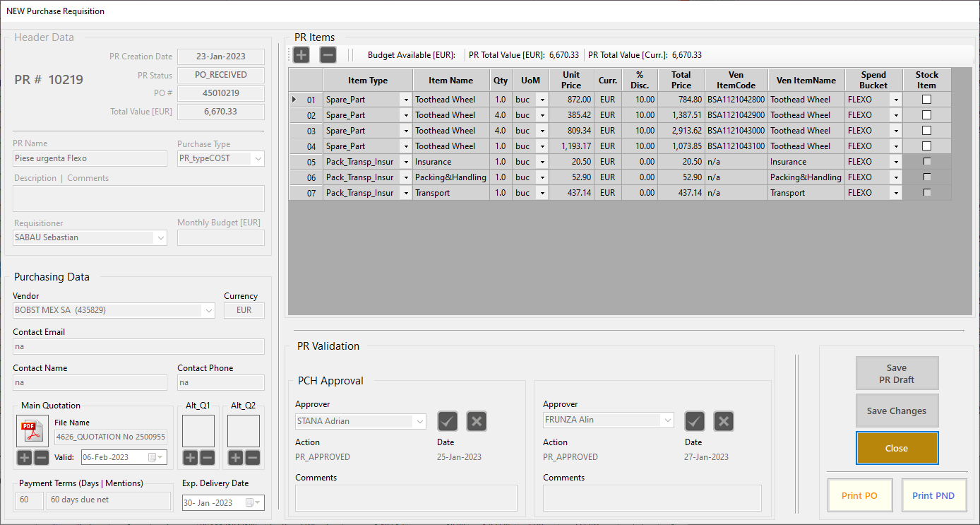Toggle Stock Item checkbox for Insurance row
The image size is (980, 525).
(x=927, y=162)
